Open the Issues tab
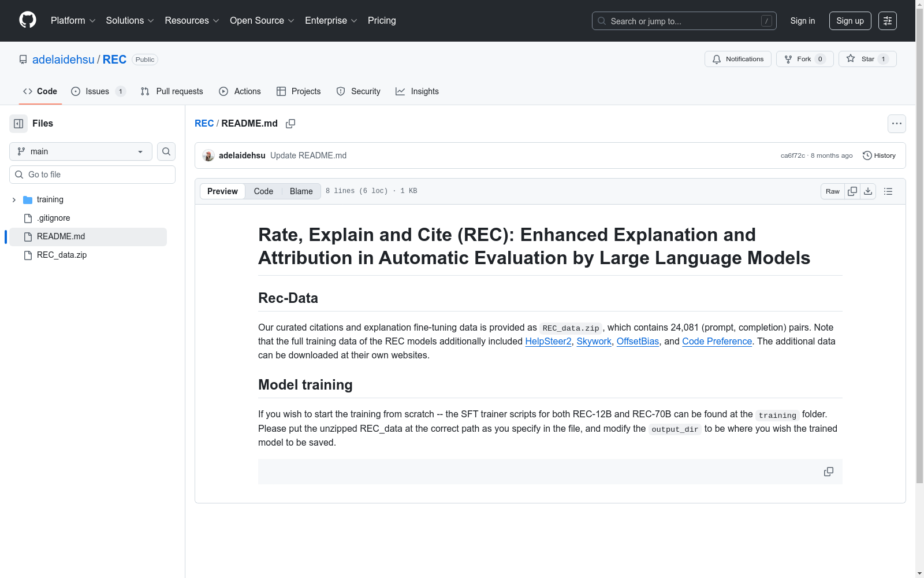The width and height of the screenshot is (924, 578). [x=98, y=91]
